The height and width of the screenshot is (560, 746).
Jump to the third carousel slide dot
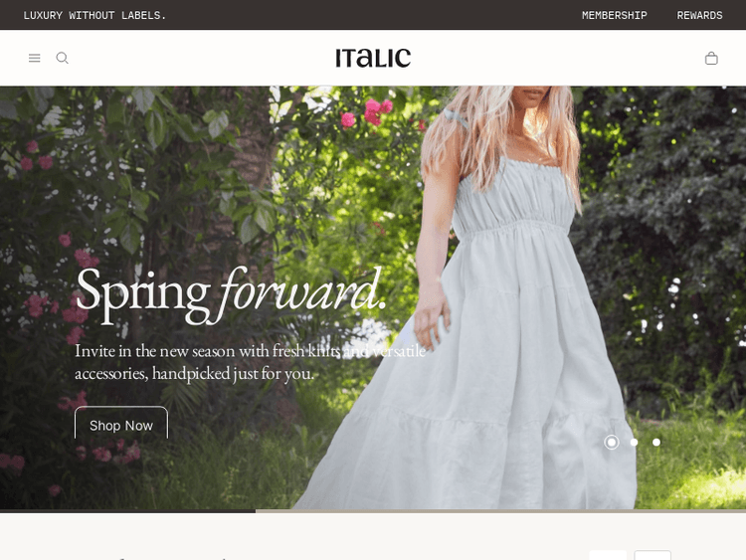pyautogui.click(x=656, y=443)
